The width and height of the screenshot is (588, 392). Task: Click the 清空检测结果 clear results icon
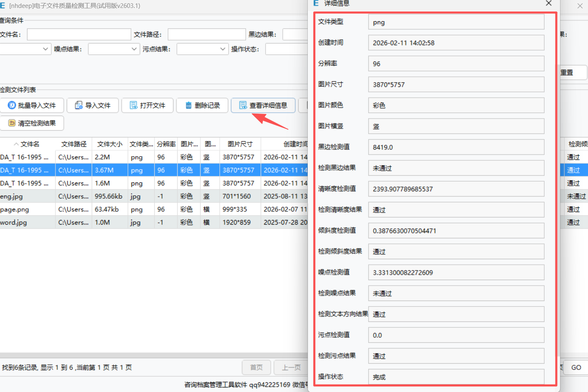12,123
